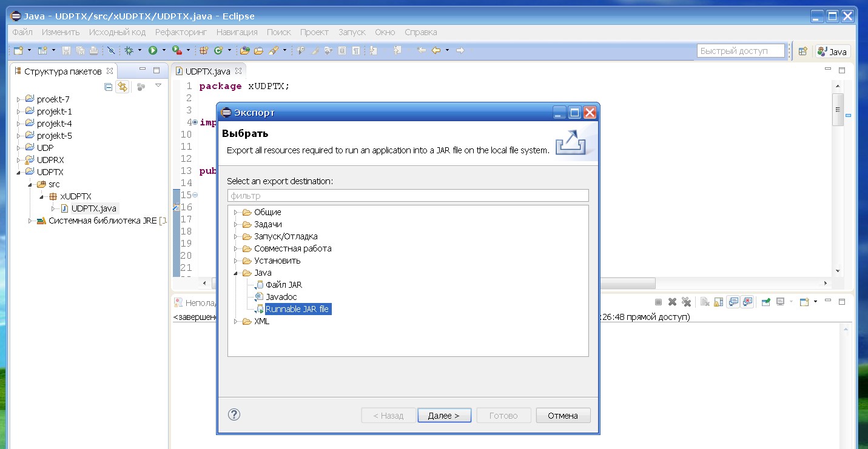868x449 pixels.
Task: Click the help question mark in Export dialog
Action: coord(234,415)
